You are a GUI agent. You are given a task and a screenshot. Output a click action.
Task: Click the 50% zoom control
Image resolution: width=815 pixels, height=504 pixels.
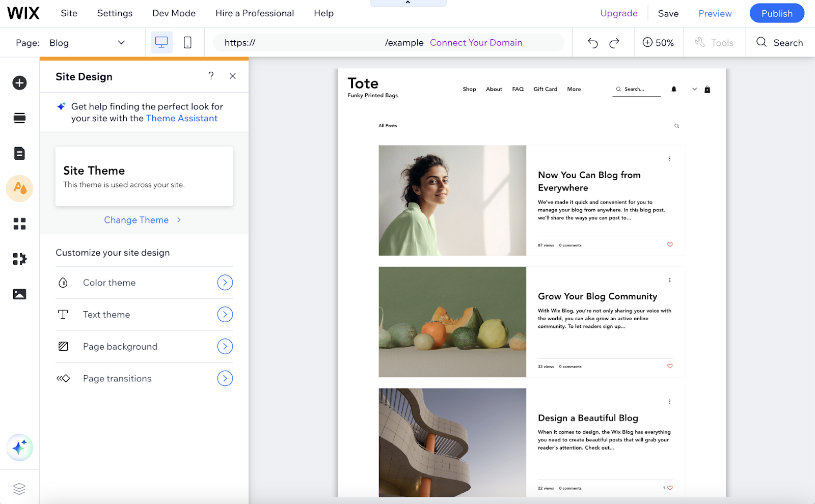point(658,43)
